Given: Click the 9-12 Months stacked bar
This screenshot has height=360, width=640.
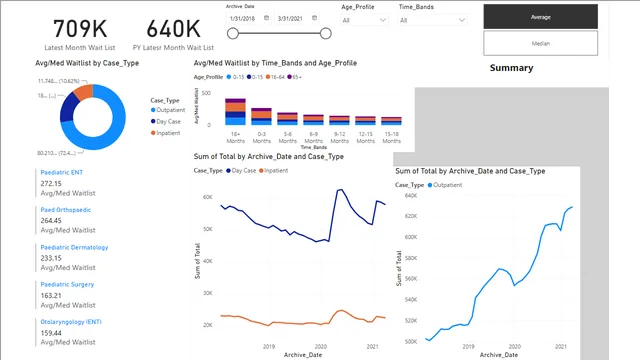Looking at the screenshot, I should (340, 120).
